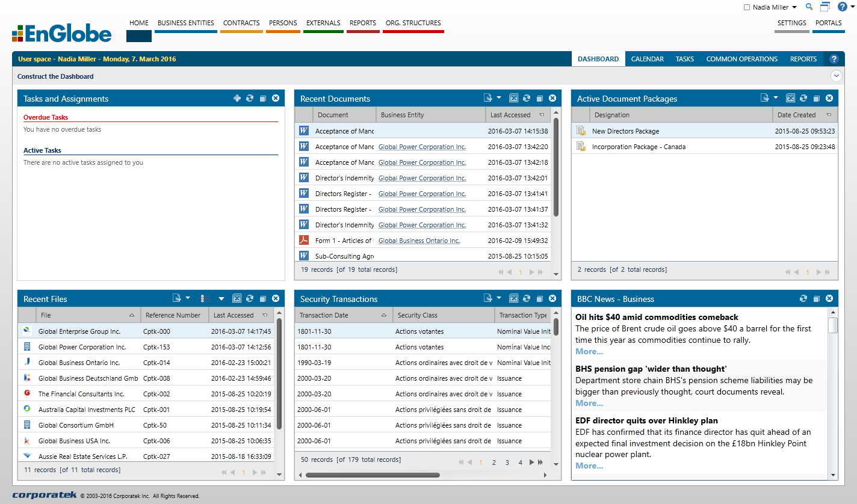Click the list view icon in Recent Files
The height and width of the screenshot is (504, 857).
pyautogui.click(x=206, y=298)
